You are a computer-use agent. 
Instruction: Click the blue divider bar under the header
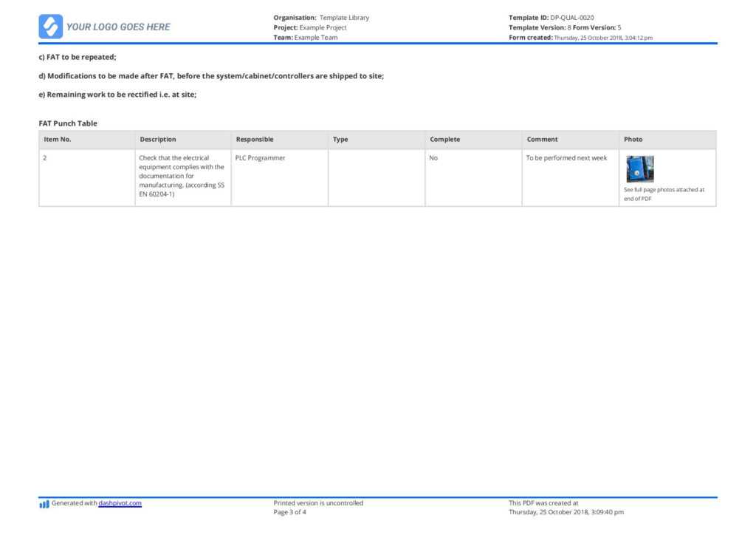(x=378, y=44)
